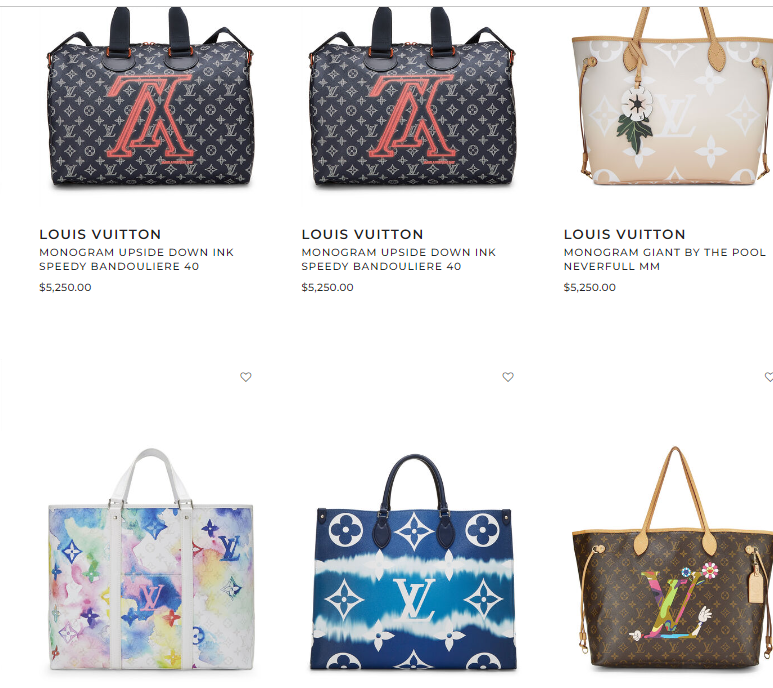Open first Speedy Bandouliere 40 product title

pos(137,259)
